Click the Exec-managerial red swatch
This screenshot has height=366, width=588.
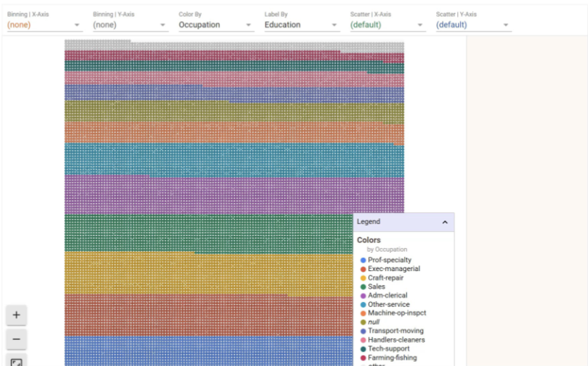363,269
